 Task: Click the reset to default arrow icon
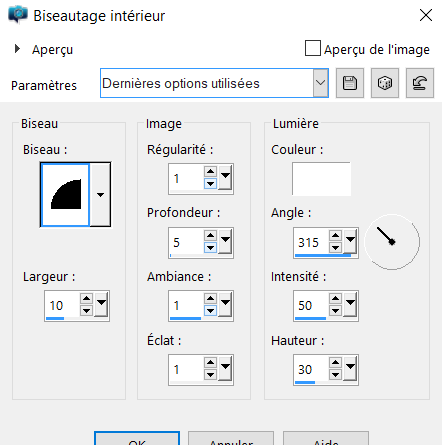point(420,83)
